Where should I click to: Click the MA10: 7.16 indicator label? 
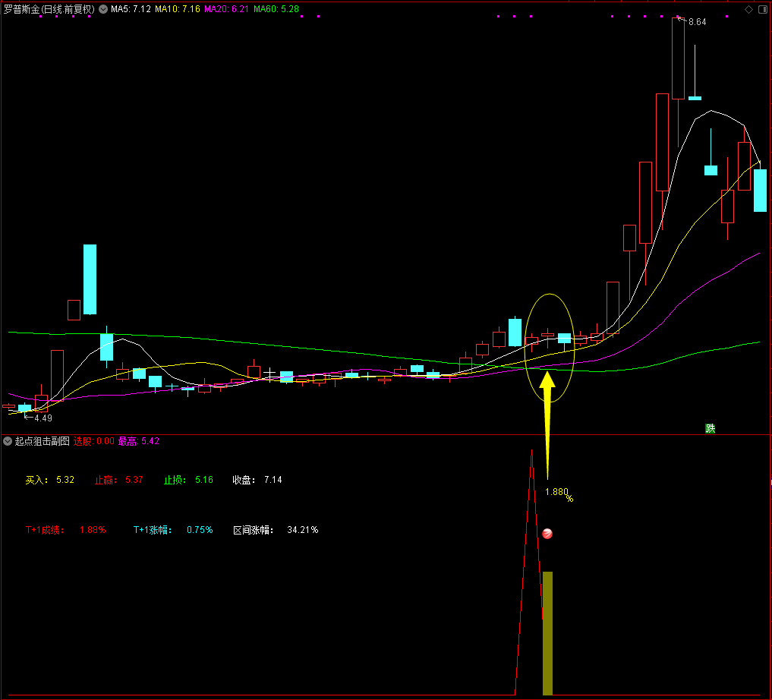point(177,9)
